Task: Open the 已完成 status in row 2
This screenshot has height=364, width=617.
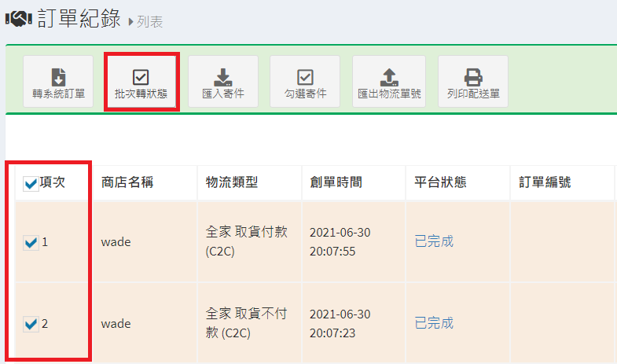Action: pos(434,323)
